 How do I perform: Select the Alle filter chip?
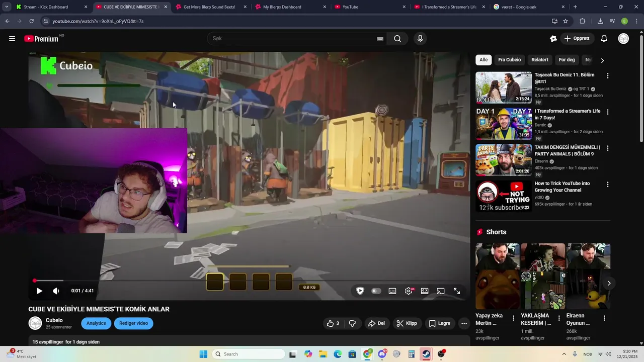coord(484,60)
